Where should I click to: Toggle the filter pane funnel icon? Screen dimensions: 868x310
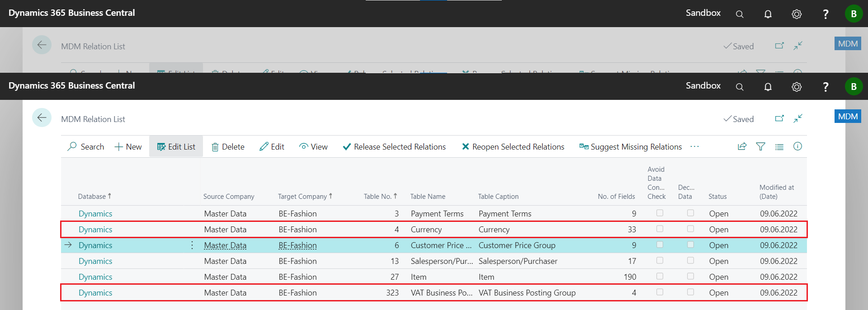(x=761, y=146)
